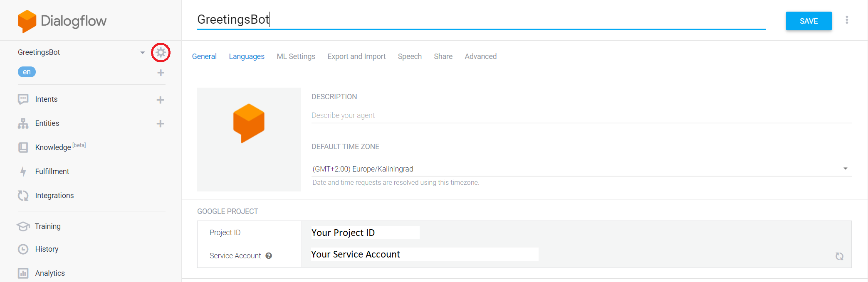The image size is (868, 282).
Task: Open Knowledge beta in the sidebar
Action: [x=60, y=147]
